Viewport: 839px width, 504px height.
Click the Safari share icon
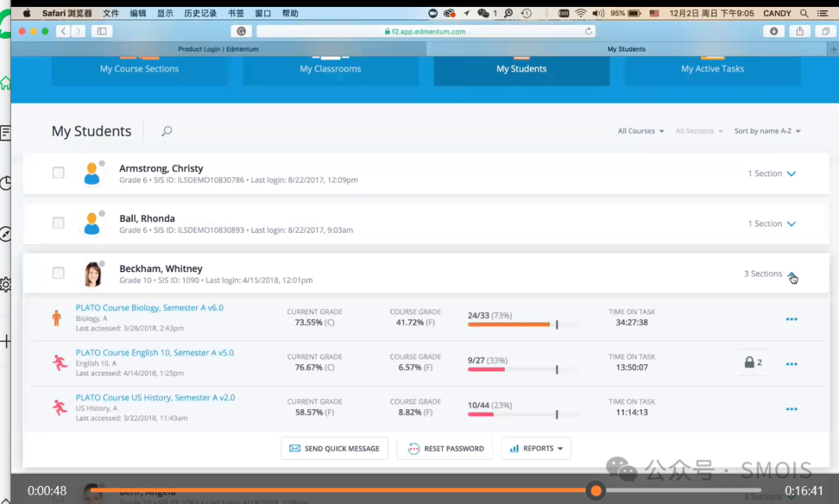point(799,31)
